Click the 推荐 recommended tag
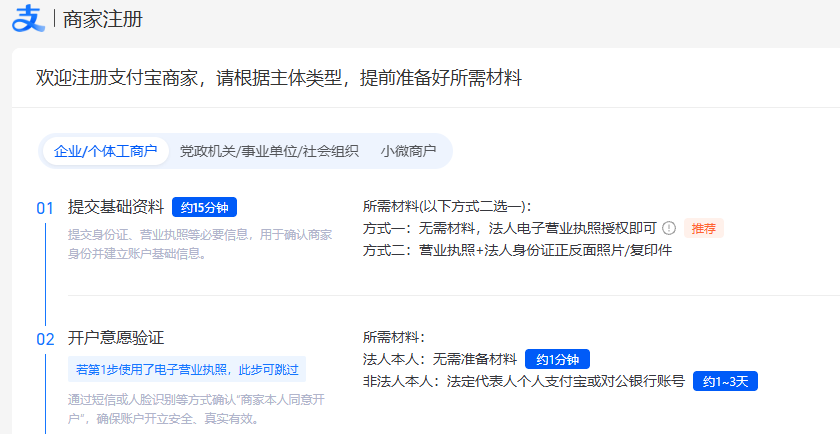 tap(703, 228)
